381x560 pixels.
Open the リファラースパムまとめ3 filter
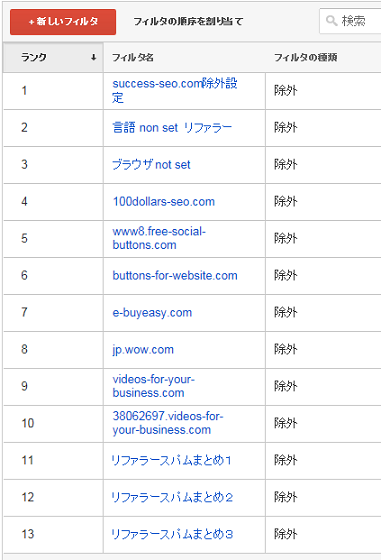[172, 534]
